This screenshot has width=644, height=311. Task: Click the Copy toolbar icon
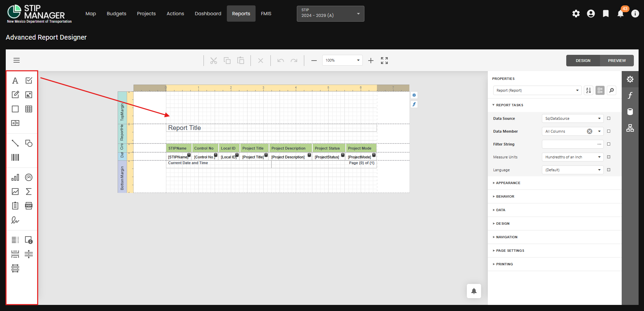pyautogui.click(x=227, y=61)
